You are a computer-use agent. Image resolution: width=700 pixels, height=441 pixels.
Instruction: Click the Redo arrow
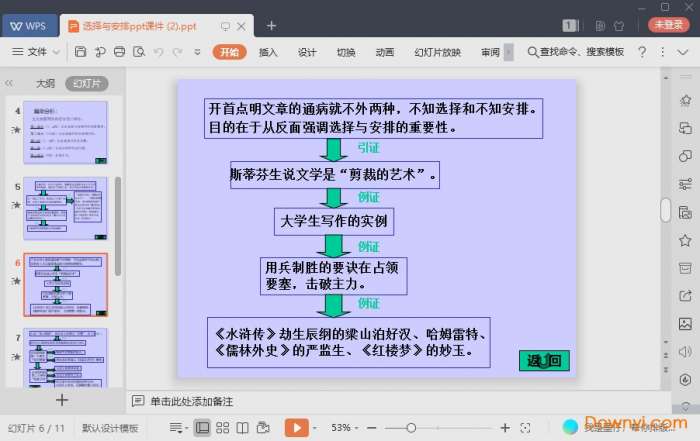click(178, 52)
